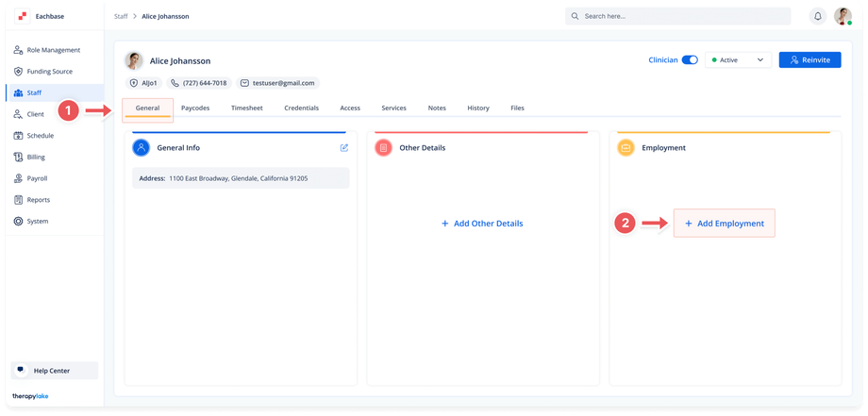This screenshot has width=868, height=416.
Task: Click Add Employment button
Action: tap(724, 224)
